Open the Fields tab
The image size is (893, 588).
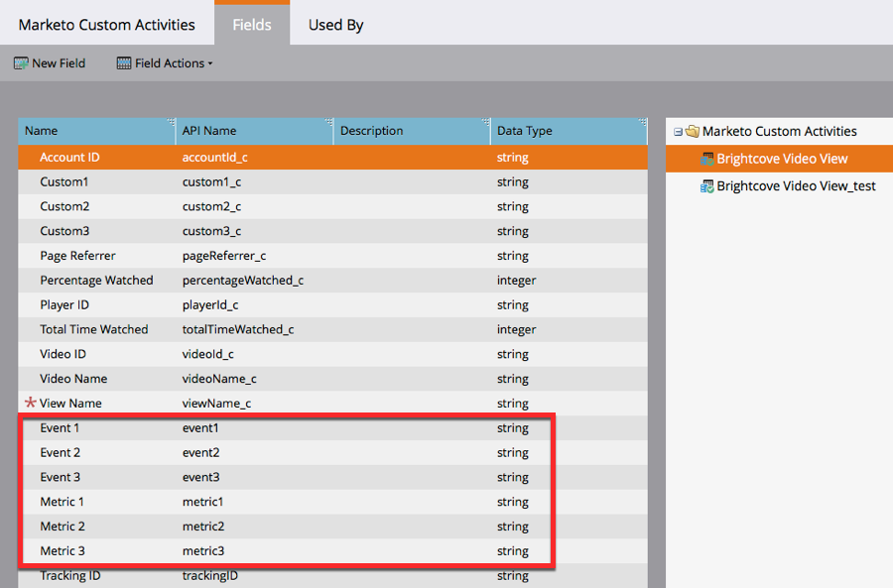point(251,25)
